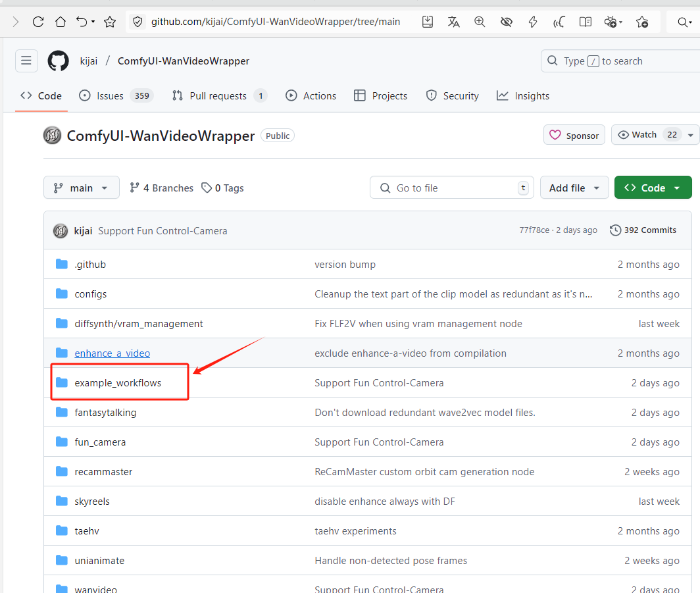Click the browser search magnifier icon

pos(682,22)
